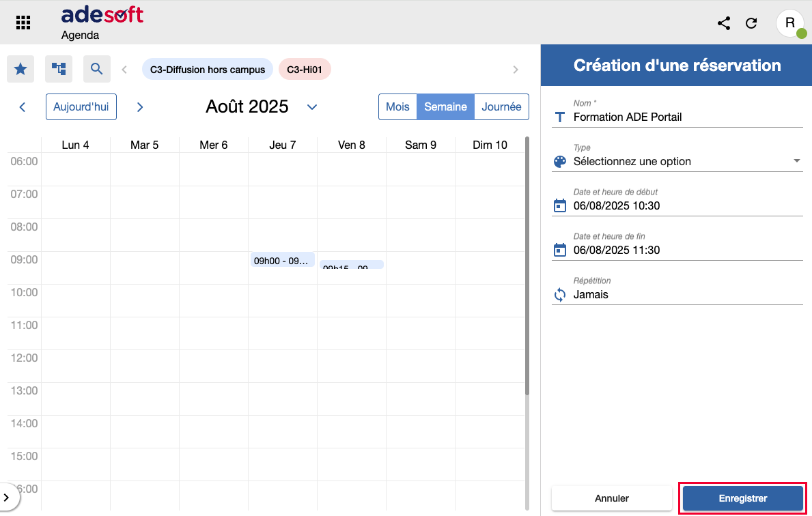Open the user profile avatar R
The height and width of the screenshot is (516, 812).
click(x=790, y=23)
